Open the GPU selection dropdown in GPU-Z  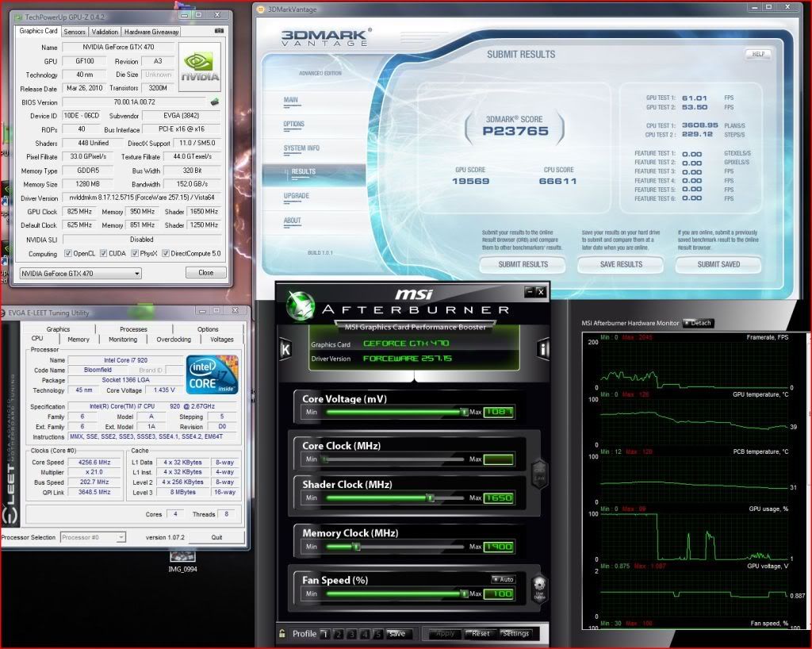coord(80,273)
